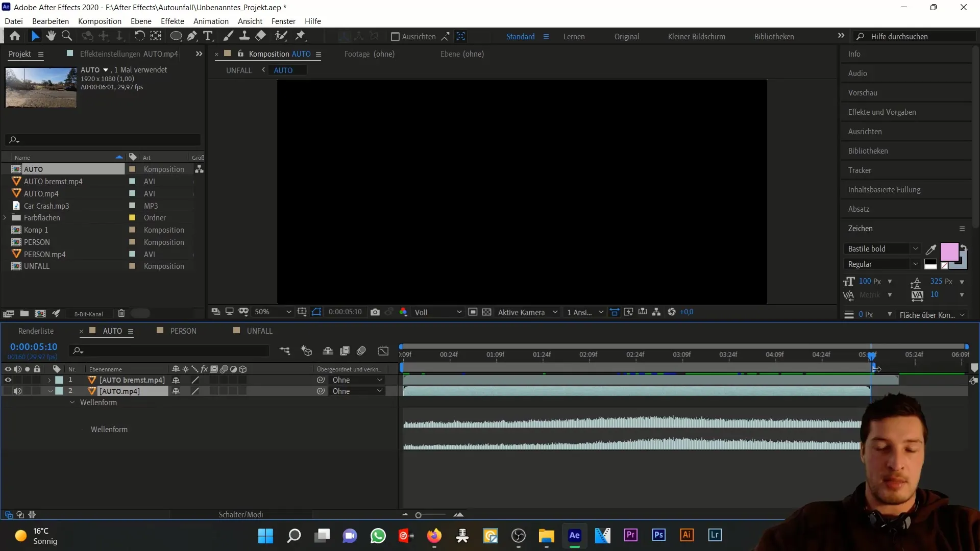Select the Clone Stamp tool

pyautogui.click(x=244, y=36)
